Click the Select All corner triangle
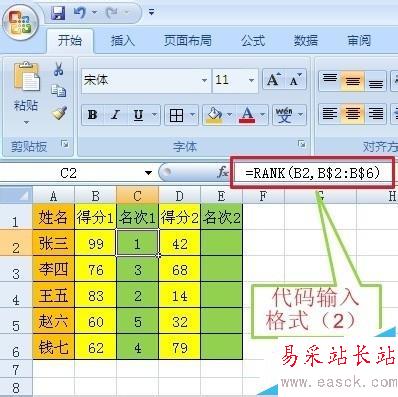The height and width of the screenshot is (397, 398). pos(17,195)
